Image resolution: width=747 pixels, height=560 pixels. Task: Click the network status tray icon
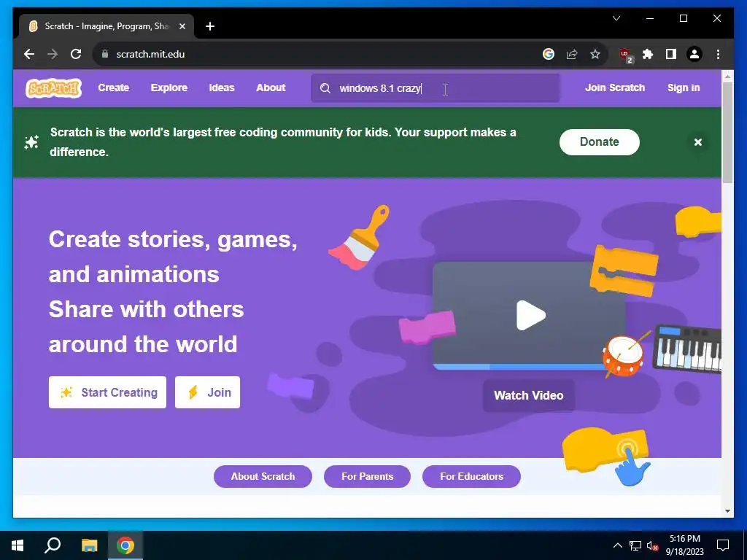635,545
